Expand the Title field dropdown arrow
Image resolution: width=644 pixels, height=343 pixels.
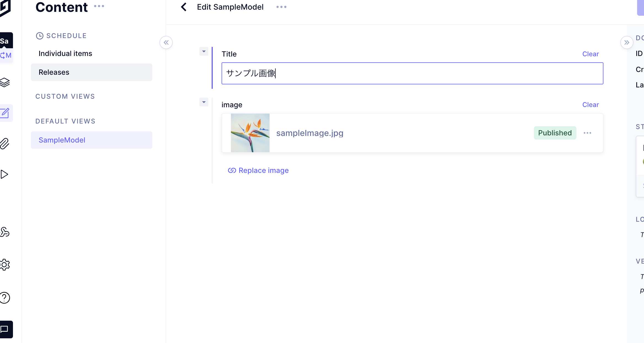204,51
